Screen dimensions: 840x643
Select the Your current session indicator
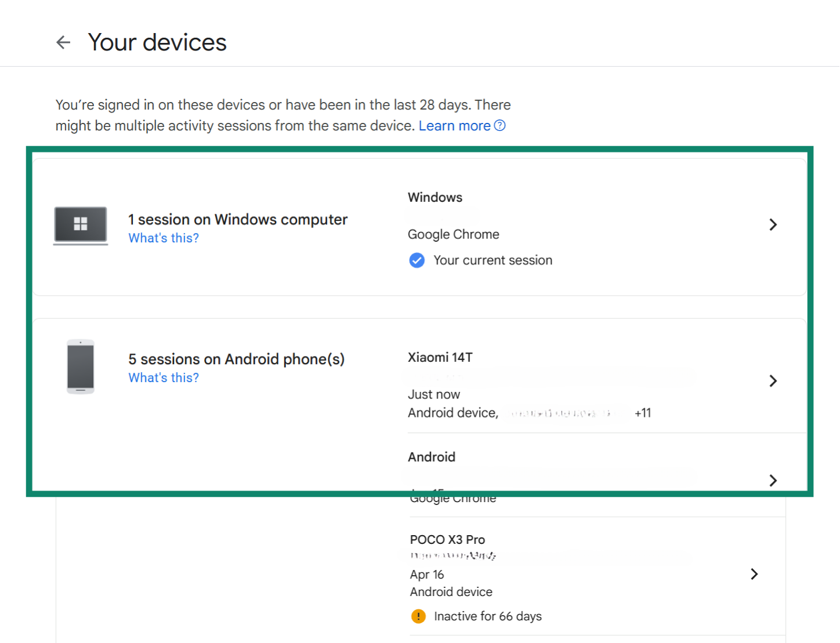(x=493, y=260)
